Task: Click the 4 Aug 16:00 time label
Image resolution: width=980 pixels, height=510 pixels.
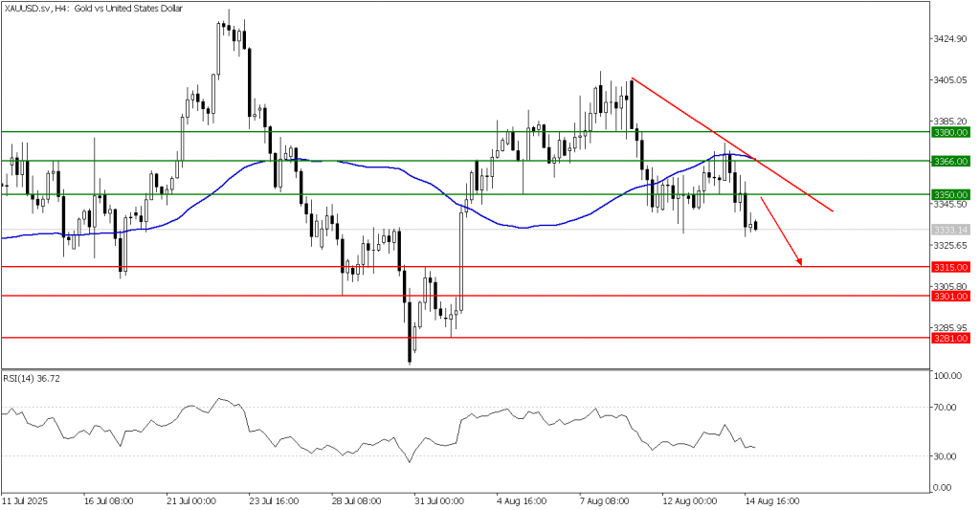Action: pos(522,502)
